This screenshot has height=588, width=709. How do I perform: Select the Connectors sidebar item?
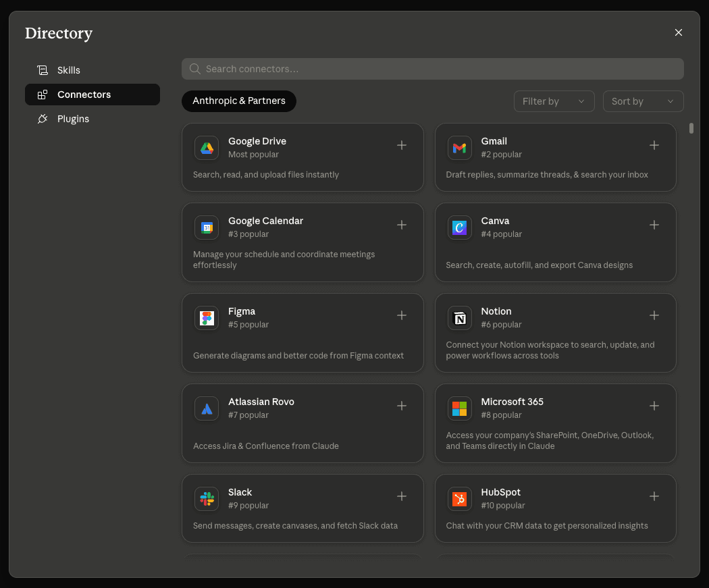coord(93,95)
